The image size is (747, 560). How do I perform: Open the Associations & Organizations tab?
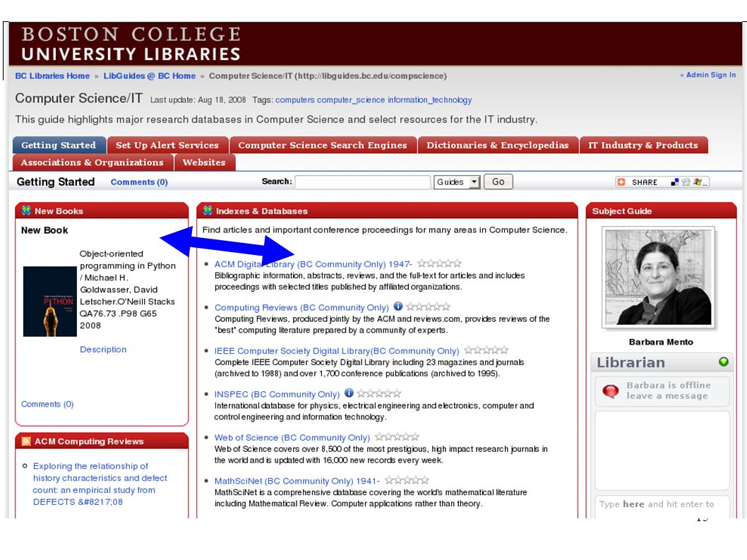pos(92,162)
